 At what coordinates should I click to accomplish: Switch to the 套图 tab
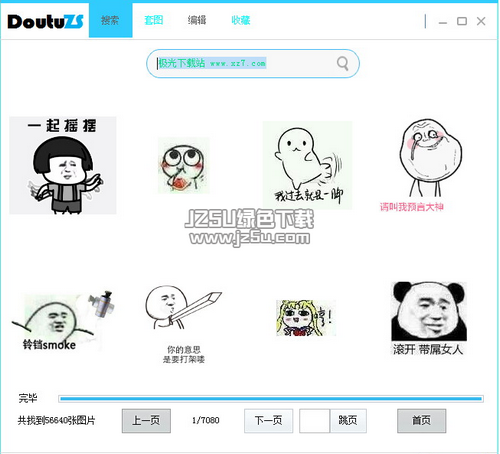[x=154, y=20]
